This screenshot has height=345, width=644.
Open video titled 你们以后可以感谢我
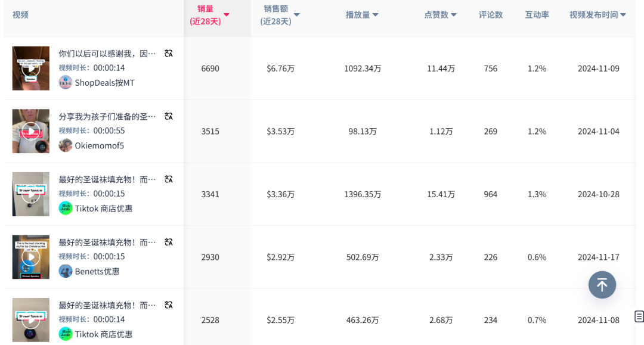(x=107, y=54)
